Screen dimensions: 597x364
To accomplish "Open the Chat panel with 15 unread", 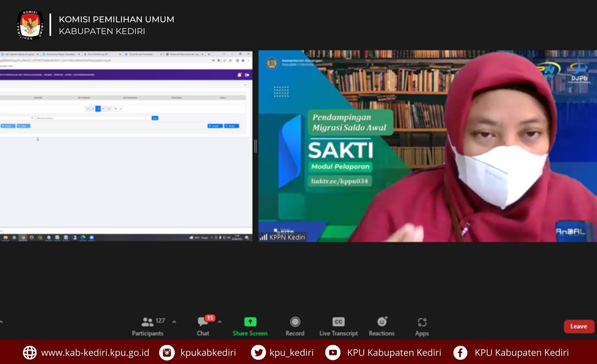I will pos(203,326).
